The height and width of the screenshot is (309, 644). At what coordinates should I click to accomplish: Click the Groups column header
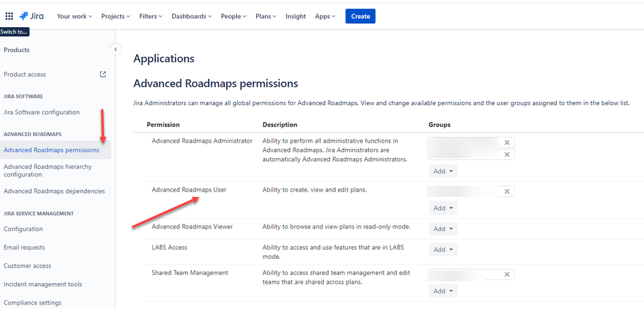(x=439, y=125)
